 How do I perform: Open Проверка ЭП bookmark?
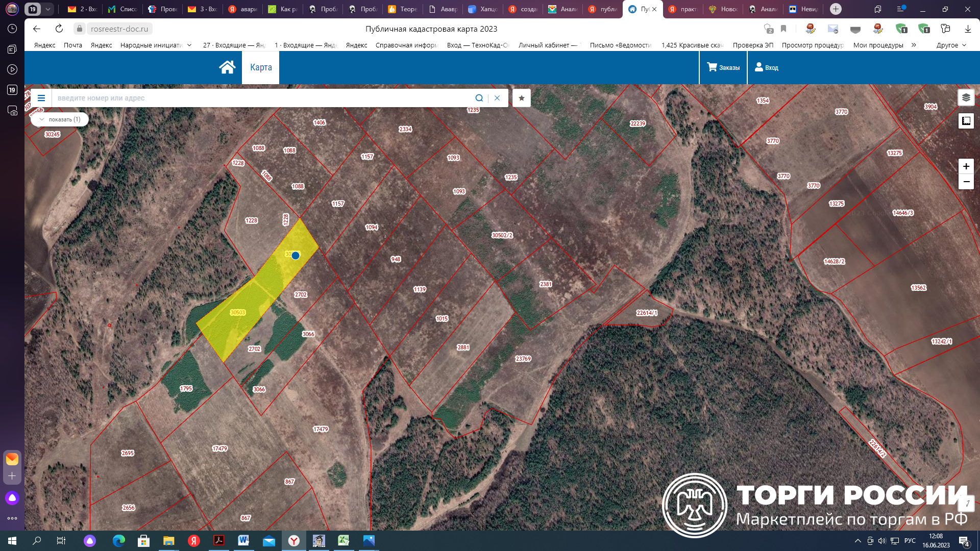click(753, 45)
